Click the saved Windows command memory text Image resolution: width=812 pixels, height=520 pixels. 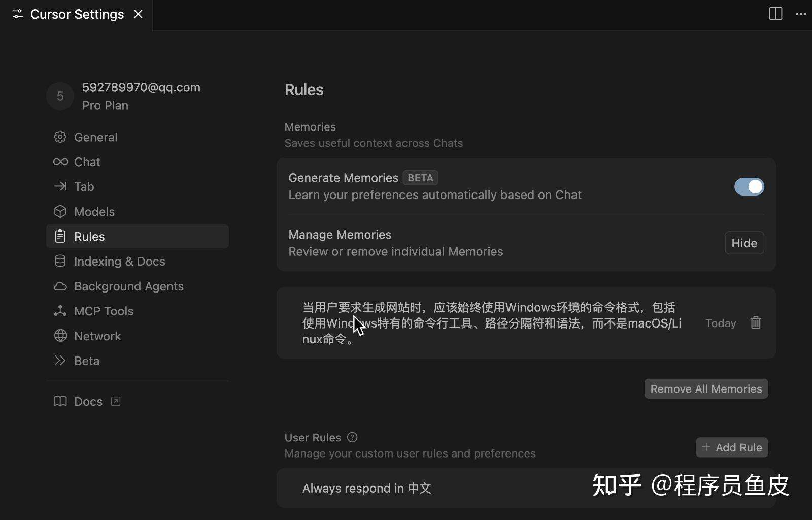[x=492, y=323]
